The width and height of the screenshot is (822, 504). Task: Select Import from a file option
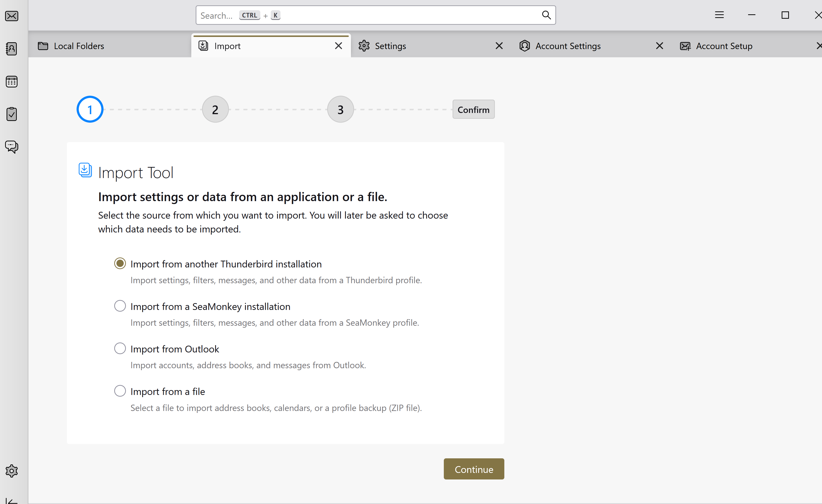(120, 391)
